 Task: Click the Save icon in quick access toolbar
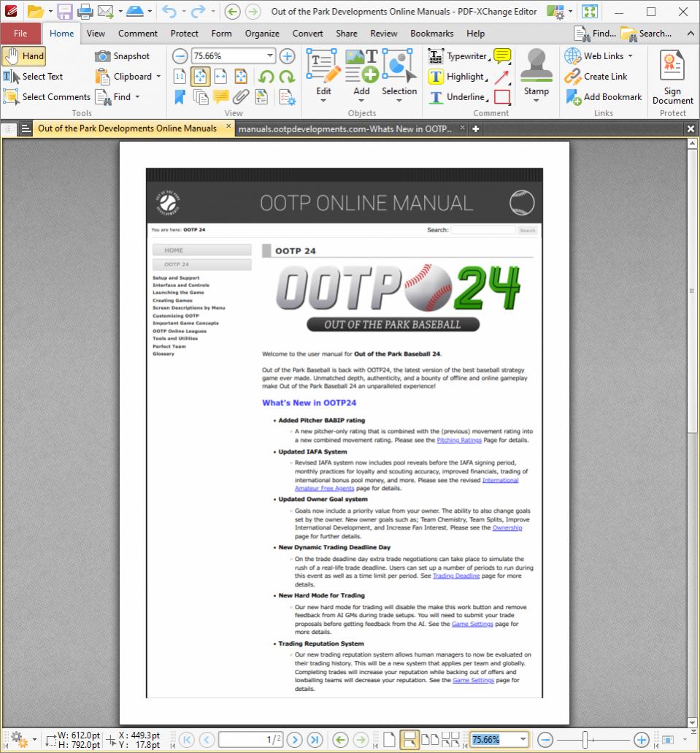[x=65, y=11]
